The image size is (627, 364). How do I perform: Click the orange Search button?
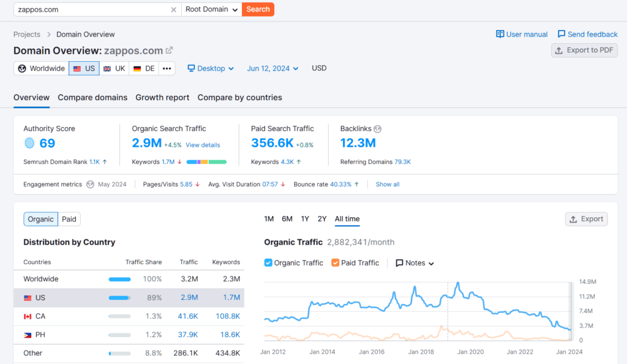pos(258,9)
